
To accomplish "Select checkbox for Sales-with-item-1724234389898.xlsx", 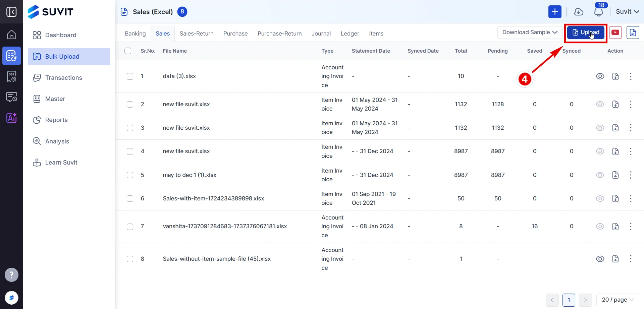I will [x=130, y=198].
